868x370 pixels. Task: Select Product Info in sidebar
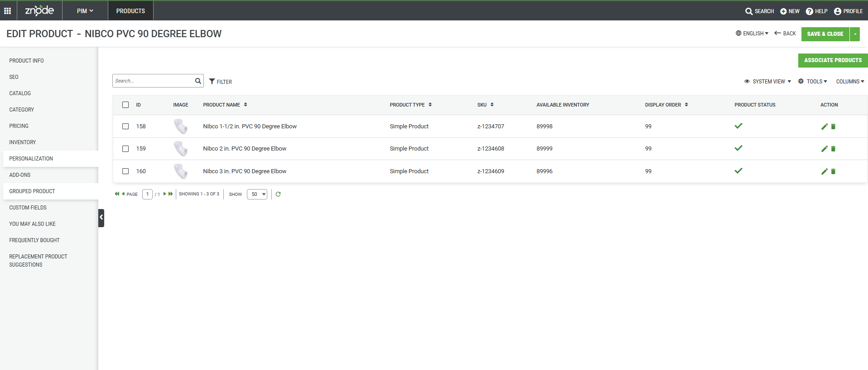coord(26,61)
